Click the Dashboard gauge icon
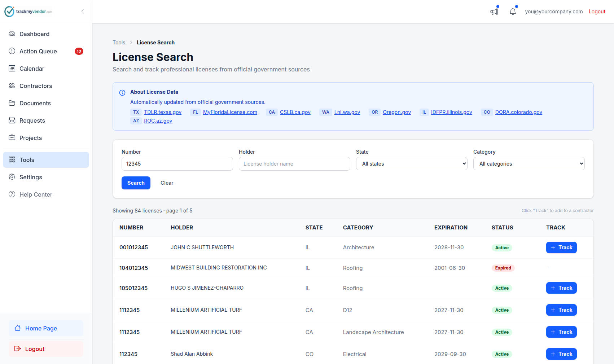Image resolution: width=614 pixels, height=364 pixels. [12, 34]
